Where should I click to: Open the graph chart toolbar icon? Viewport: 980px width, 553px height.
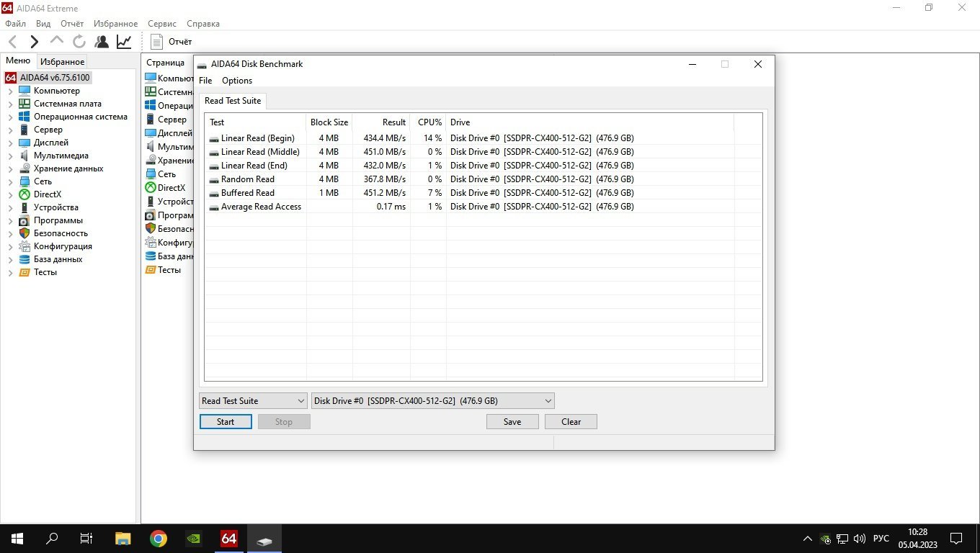pos(124,42)
